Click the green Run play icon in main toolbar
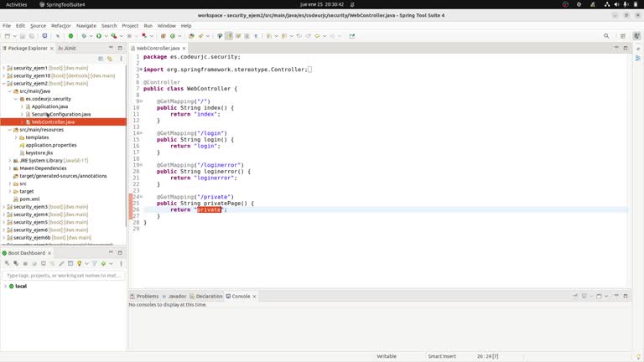This screenshot has height=362, width=644. point(99,36)
